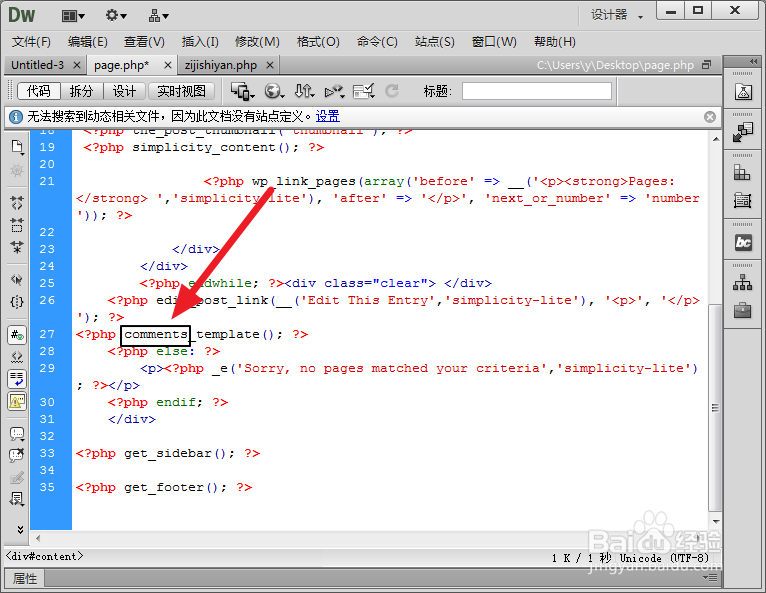Open the Extend Dreamweaver gear dropdown
766x593 pixels.
click(116, 16)
